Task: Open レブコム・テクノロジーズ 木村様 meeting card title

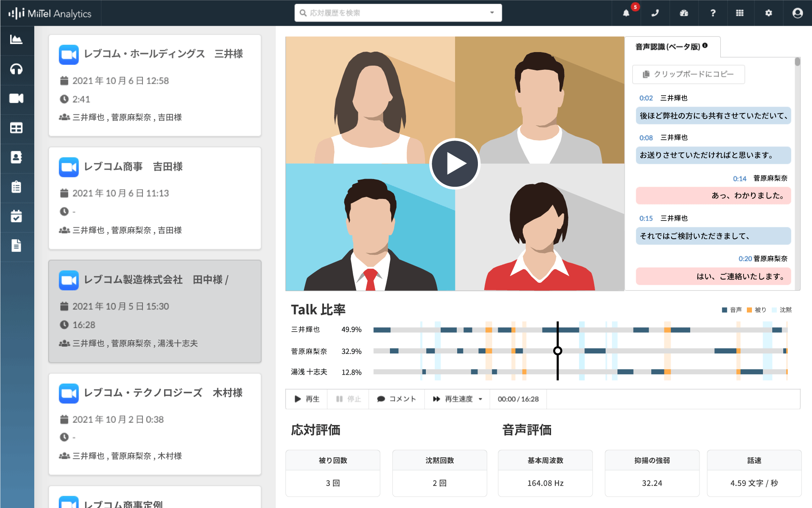Action: [163, 392]
